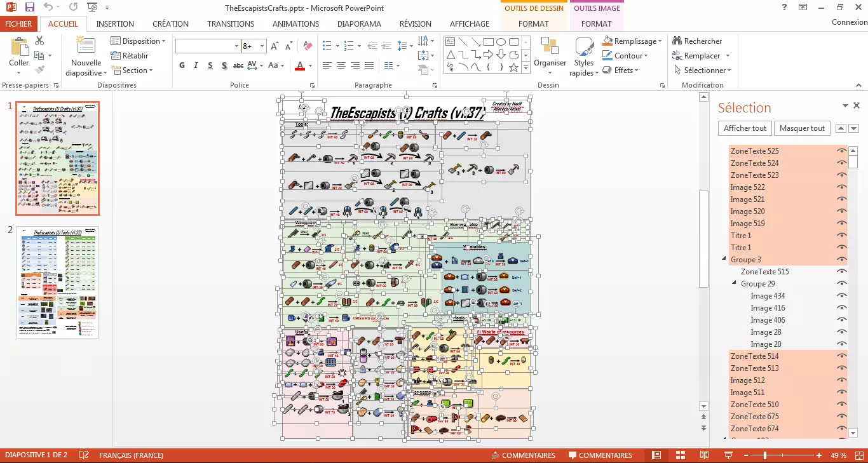Apply bold with the G button

[182, 65]
